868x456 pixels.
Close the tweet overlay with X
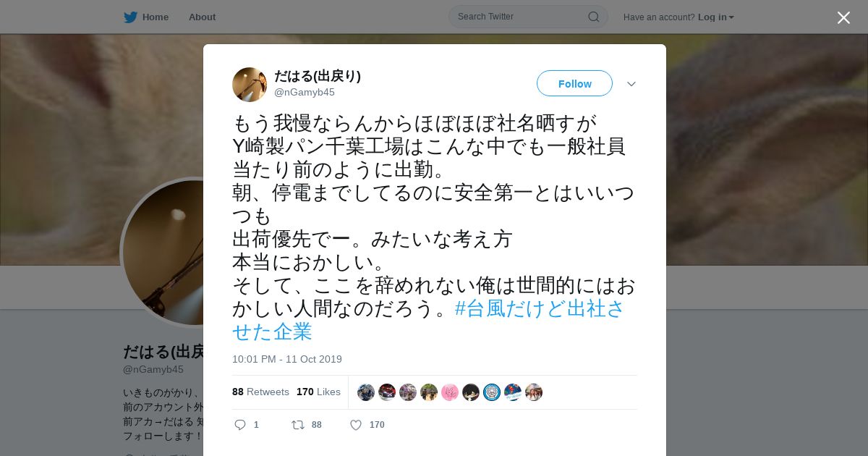click(x=843, y=17)
